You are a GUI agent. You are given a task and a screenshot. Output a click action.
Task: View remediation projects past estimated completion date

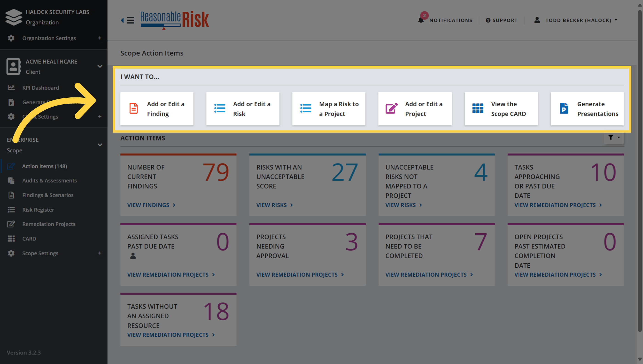(x=558, y=275)
